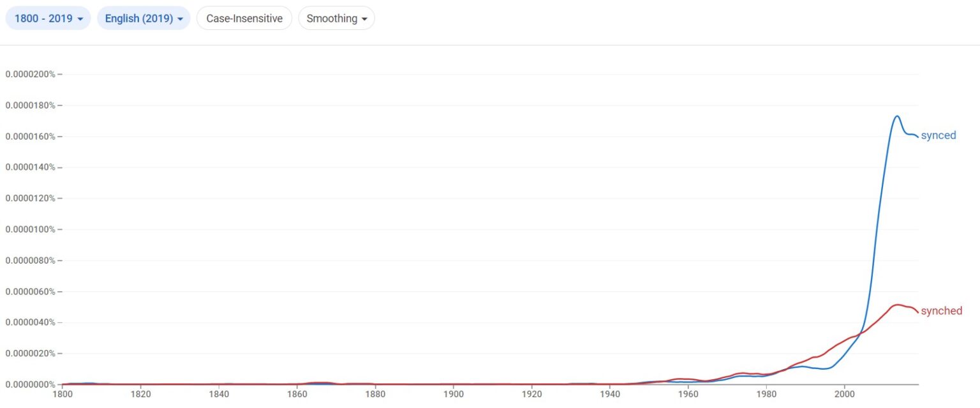Click the synced label text in blue
Image resolution: width=980 pixels, height=408 pixels.
(939, 135)
